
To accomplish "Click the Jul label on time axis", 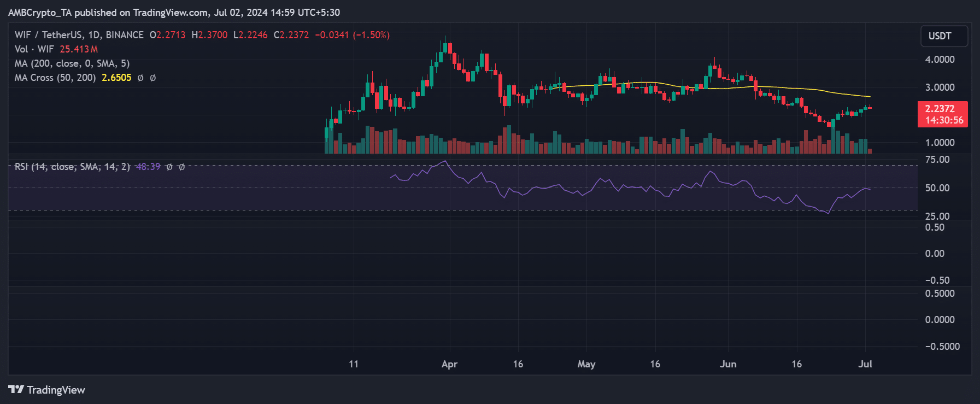I will tap(865, 364).
